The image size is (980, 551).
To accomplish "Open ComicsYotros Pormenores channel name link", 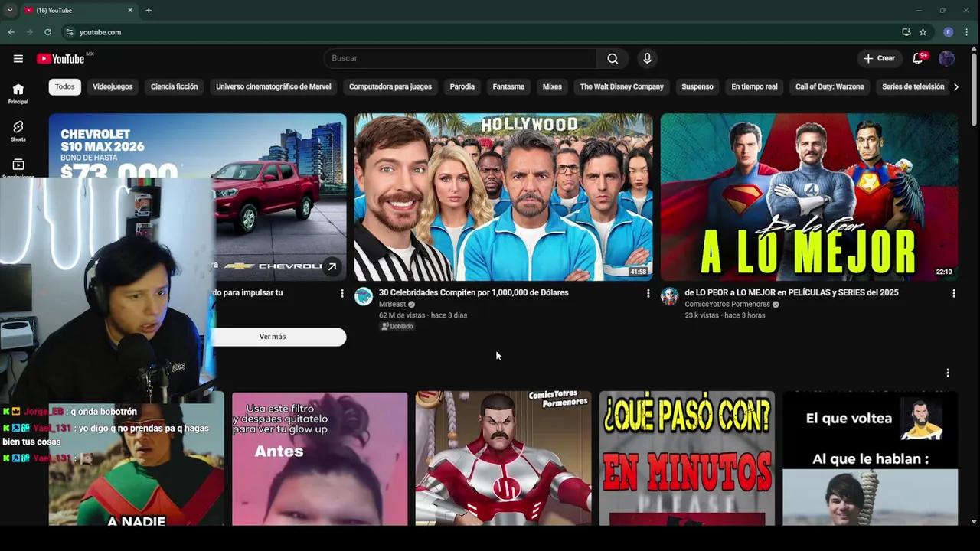I will pyautogui.click(x=727, y=305).
